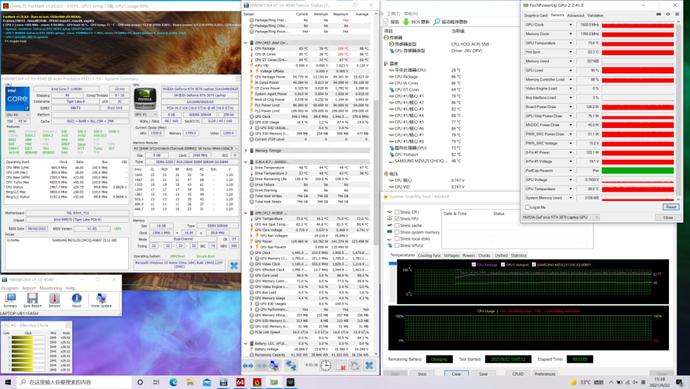The width and height of the screenshot is (690, 389).
Task: Click the Windows taskbar search box
Action: 74,382
